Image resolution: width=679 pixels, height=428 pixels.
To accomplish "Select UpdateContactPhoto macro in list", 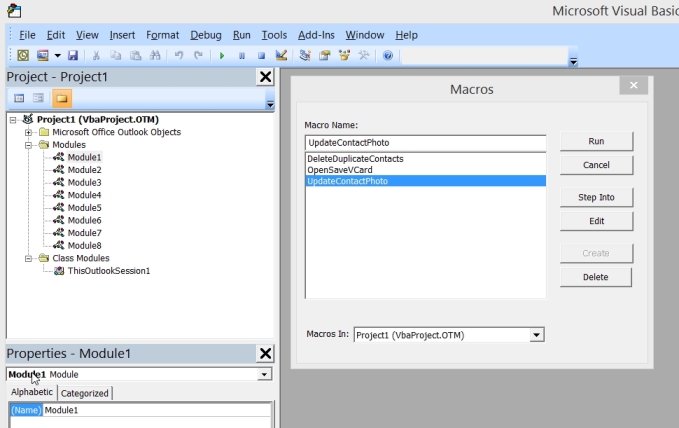I will [425, 181].
